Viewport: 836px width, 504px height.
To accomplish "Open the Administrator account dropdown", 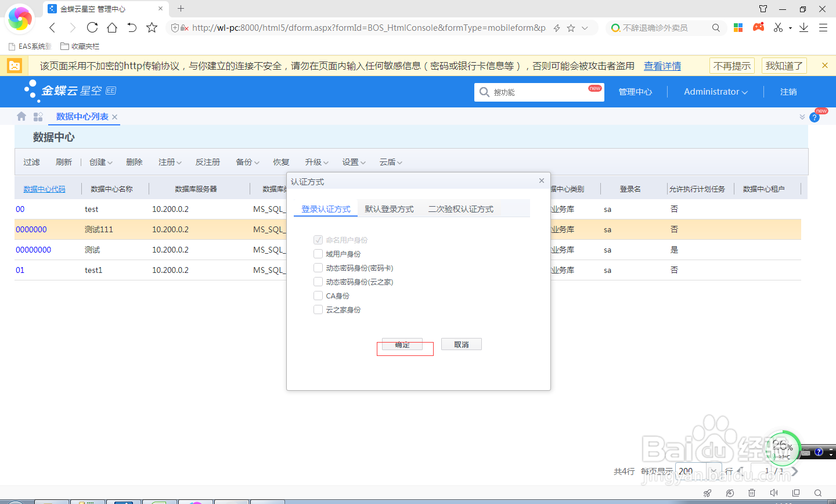I will point(715,92).
